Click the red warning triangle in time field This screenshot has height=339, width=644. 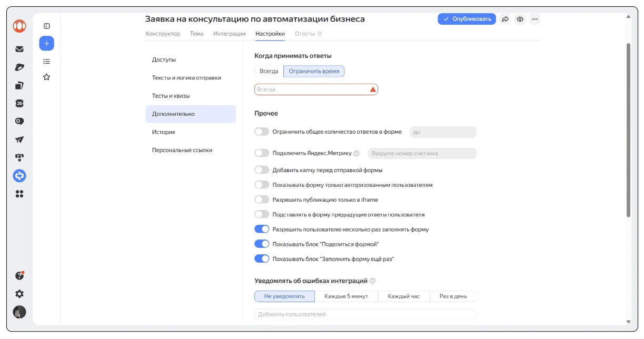(x=373, y=89)
